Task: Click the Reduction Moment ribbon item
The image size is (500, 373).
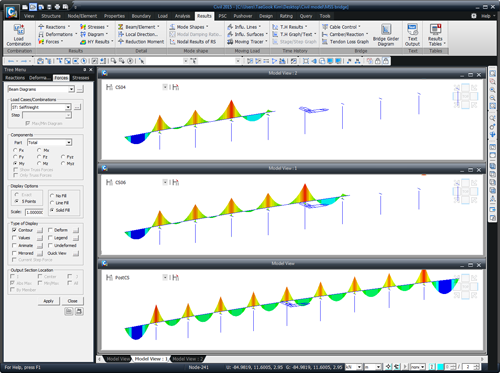Action: coord(141,42)
